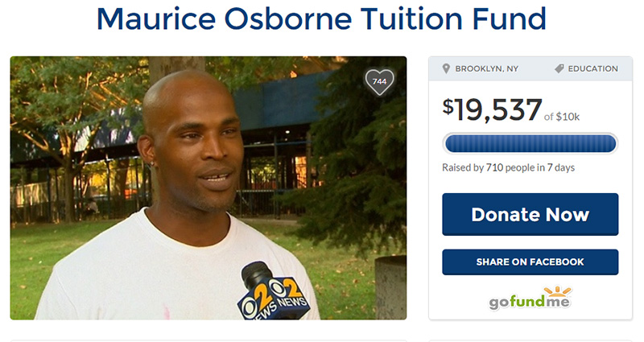Click the sunburst icon above gofundme logo

(557, 291)
